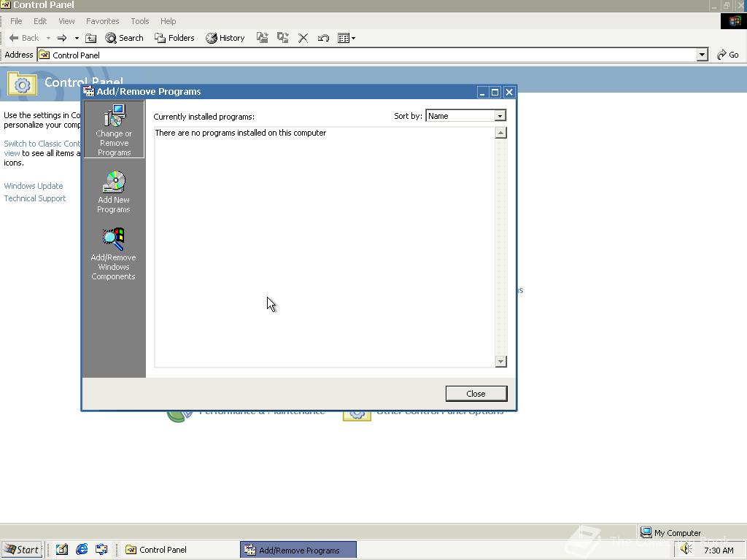
Task: Click the Undo toolbar icon
Action: point(323,38)
